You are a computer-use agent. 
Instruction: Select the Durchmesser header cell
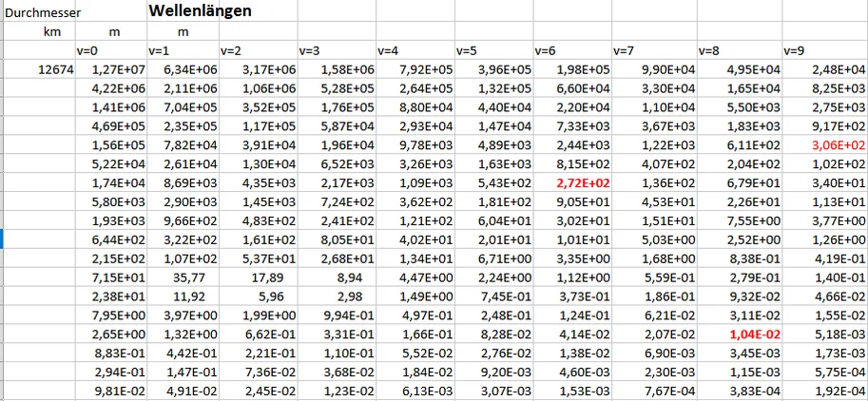click(x=38, y=13)
